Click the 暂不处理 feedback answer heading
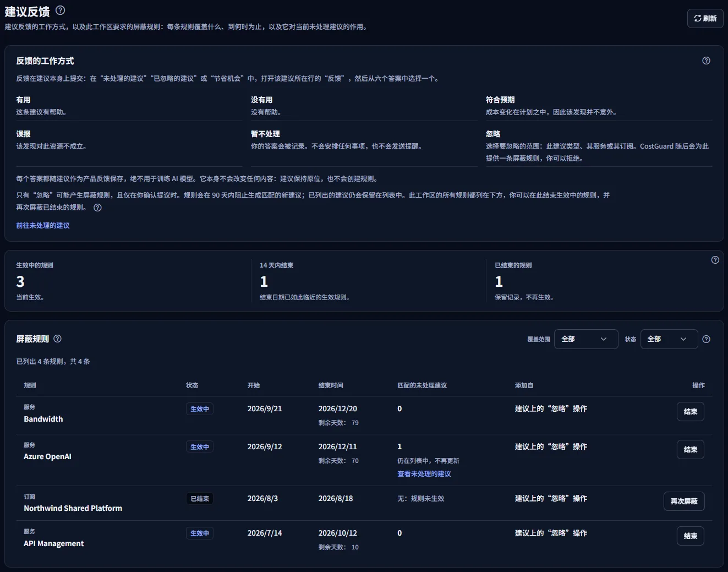This screenshot has height=572, width=728. tap(265, 134)
